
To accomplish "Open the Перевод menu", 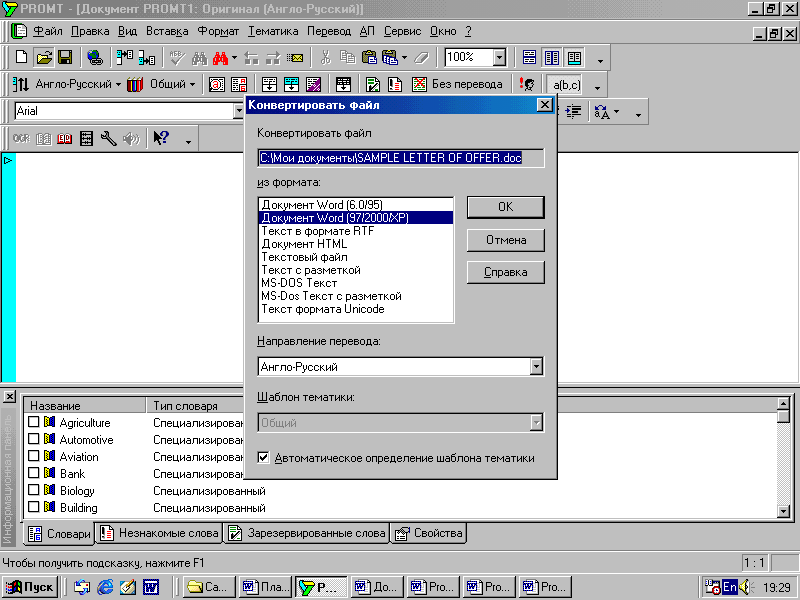I will pos(329,31).
